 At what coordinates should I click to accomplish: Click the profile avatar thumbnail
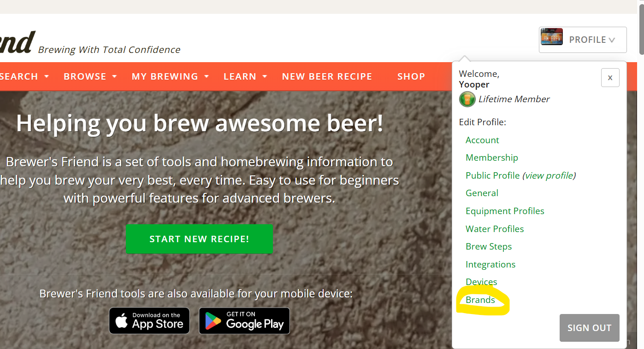552,37
